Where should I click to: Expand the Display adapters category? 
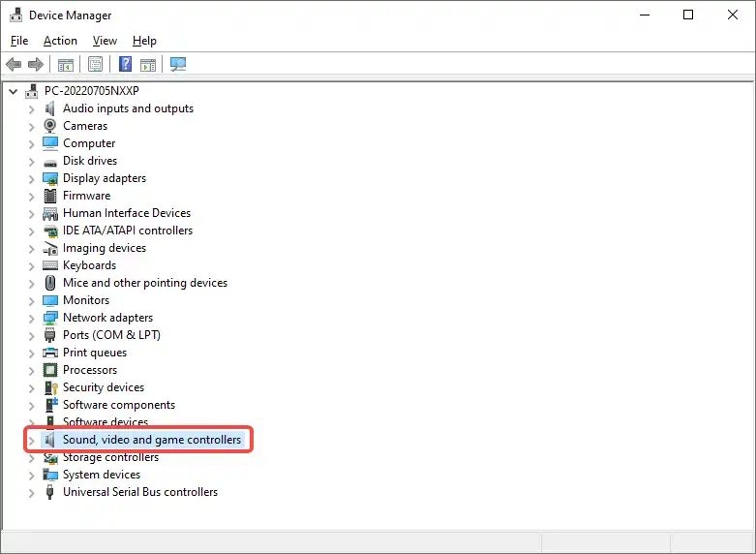31,178
